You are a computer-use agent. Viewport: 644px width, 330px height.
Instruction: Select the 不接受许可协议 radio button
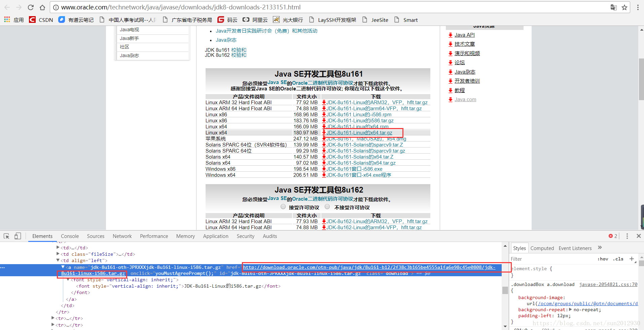pos(327,207)
